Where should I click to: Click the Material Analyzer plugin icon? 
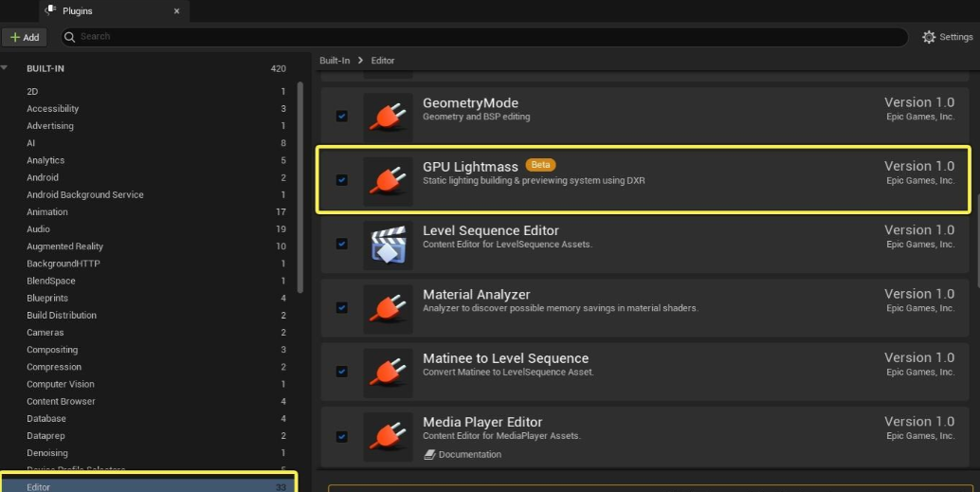(x=388, y=308)
